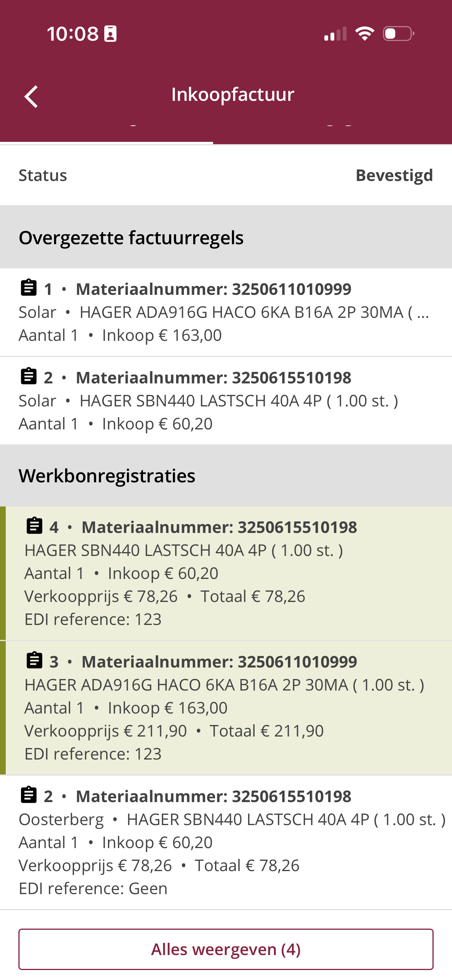The width and height of the screenshot is (452, 980).
Task: Tap "Verkoopprijs € 211,90" in registration 3
Action: pyautogui.click(x=105, y=731)
